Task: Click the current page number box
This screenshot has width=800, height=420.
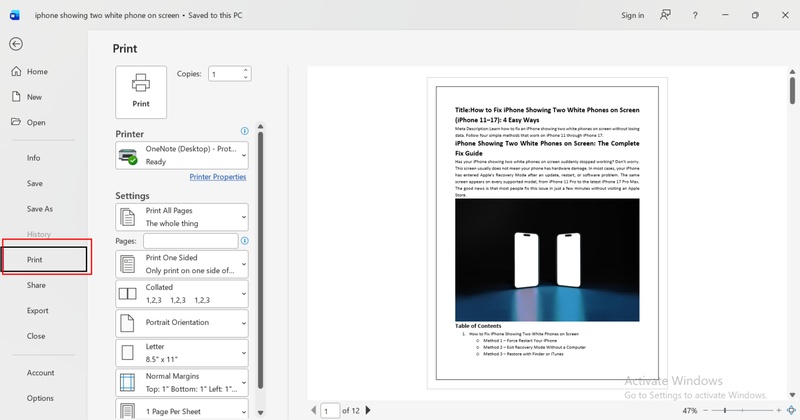Action: click(330, 410)
